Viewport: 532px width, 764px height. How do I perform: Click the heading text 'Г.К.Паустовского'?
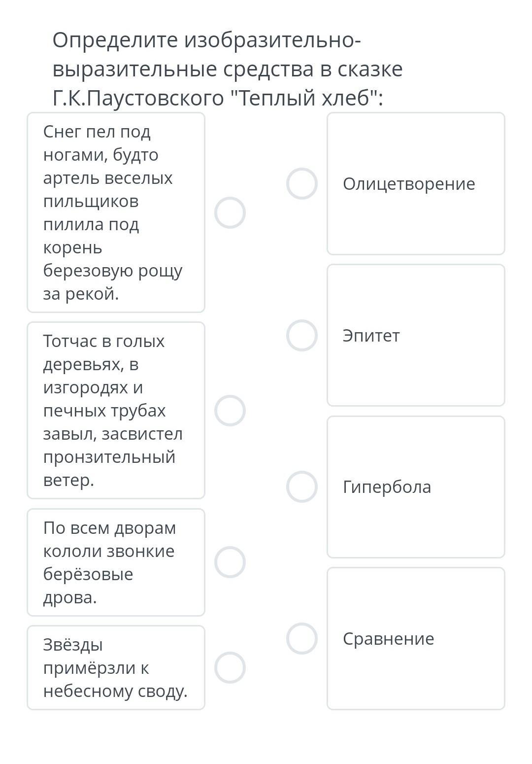[138, 99]
